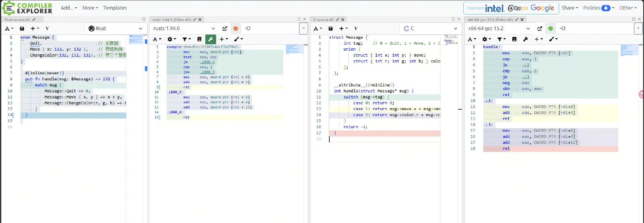Click Compiler Explorer logo

point(27,8)
